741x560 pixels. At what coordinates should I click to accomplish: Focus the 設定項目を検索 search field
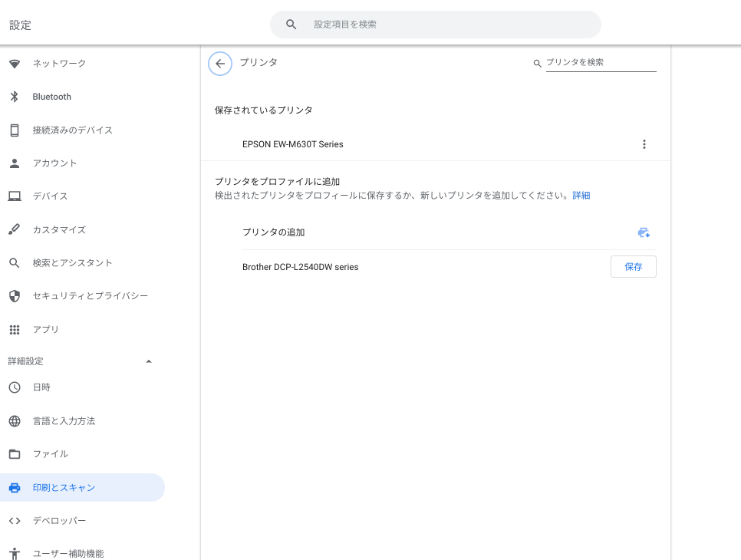pos(435,25)
